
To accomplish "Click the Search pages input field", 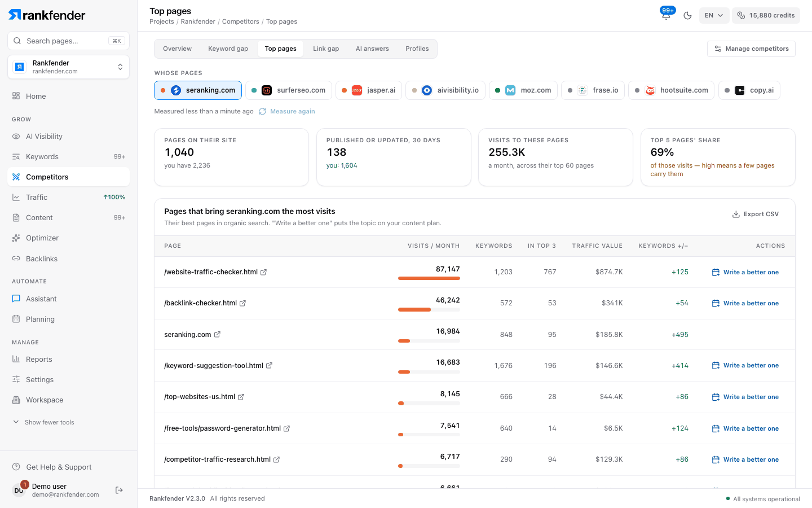I will pos(68,41).
